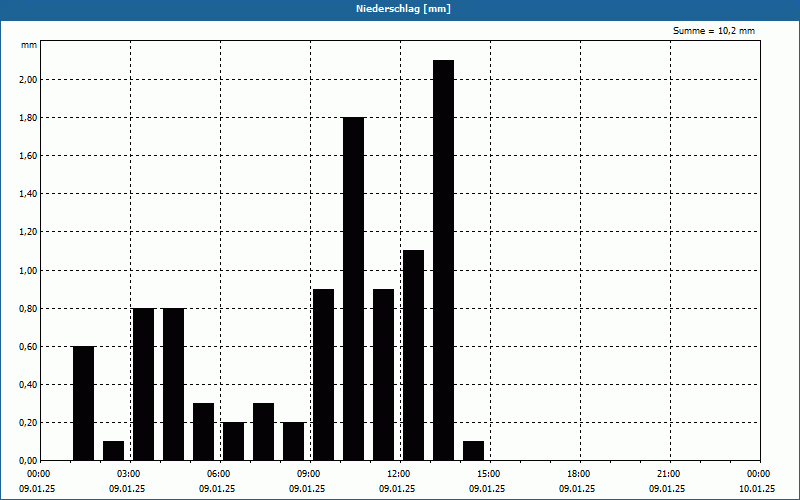Click the 0,90 bar starting at 09:00
This screenshot has width=800, height=500.
point(323,375)
